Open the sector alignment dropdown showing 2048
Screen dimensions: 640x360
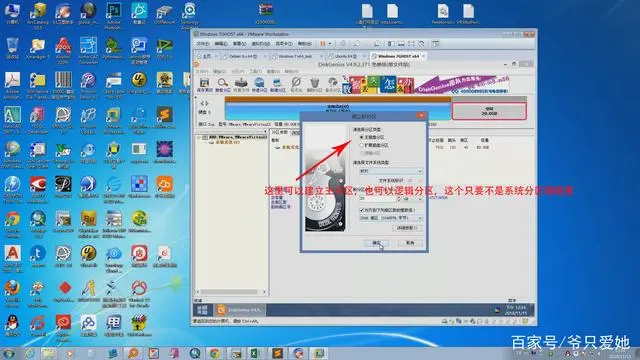391,218
